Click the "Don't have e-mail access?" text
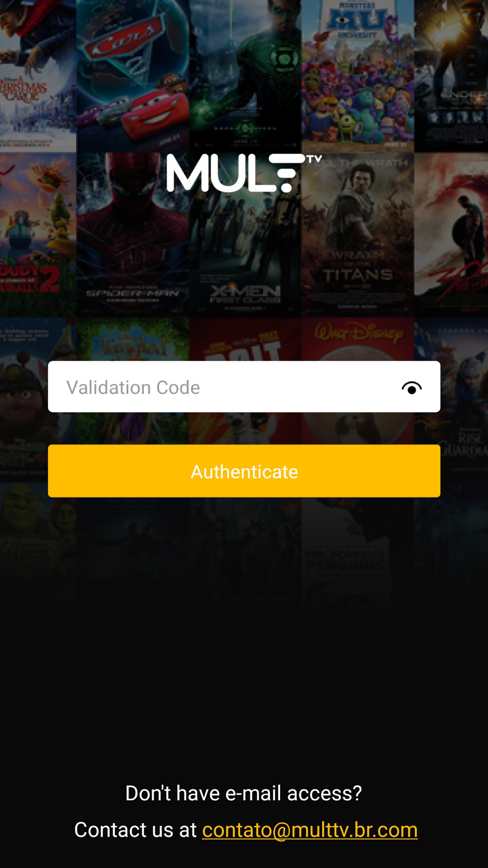This screenshot has height=868, width=488. click(x=244, y=793)
